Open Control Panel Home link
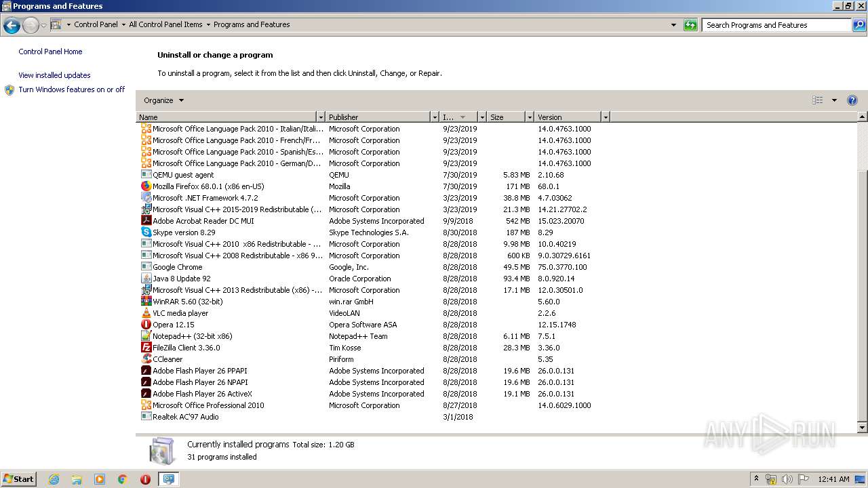 [x=50, y=52]
